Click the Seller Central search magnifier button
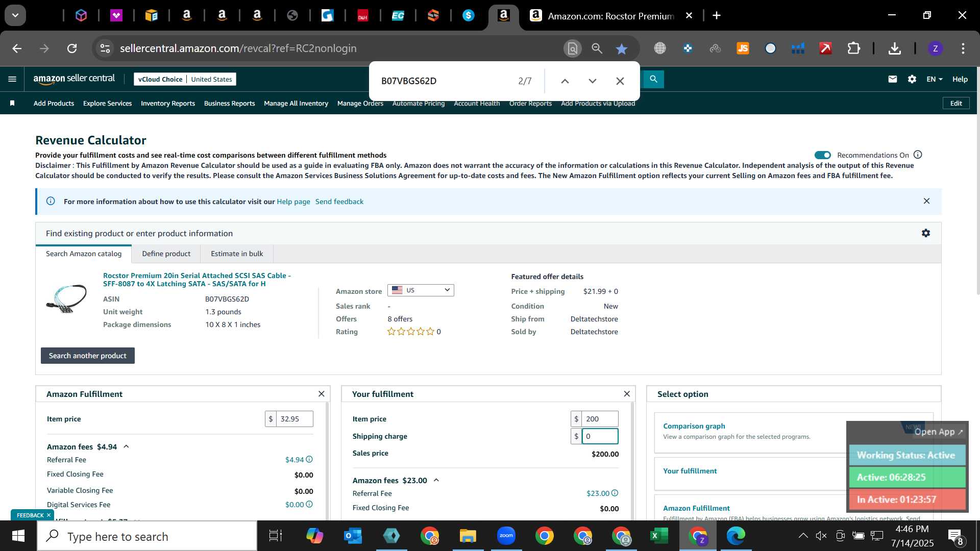 653,79
